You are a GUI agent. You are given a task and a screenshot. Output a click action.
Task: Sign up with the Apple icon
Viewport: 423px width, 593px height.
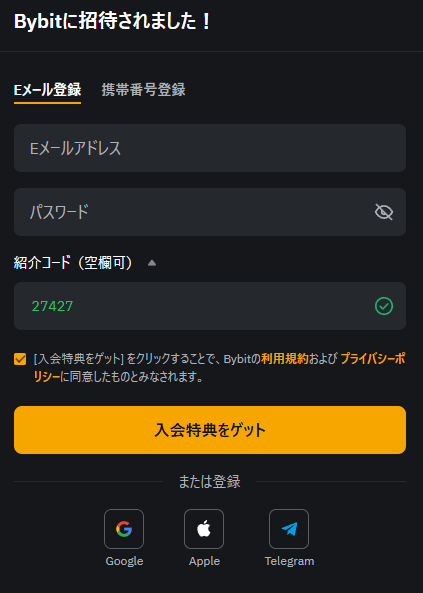[204, 529]
